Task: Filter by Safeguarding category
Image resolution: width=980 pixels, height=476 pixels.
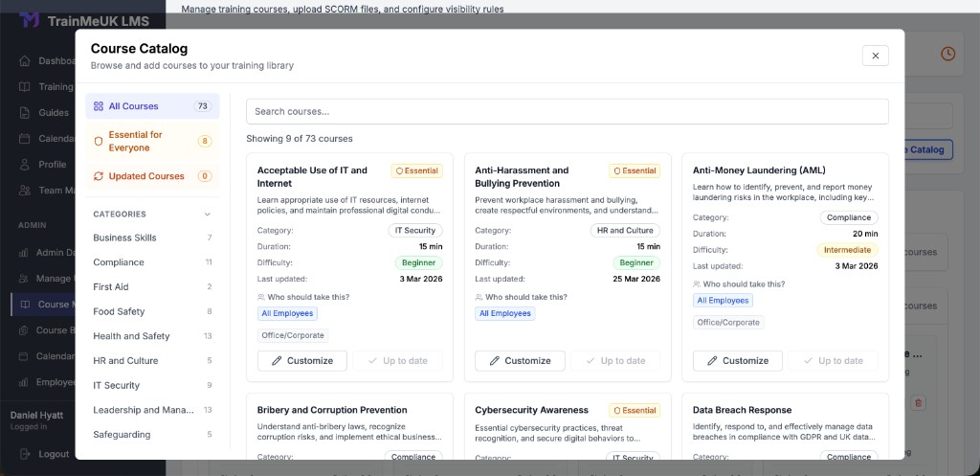Action: click(152, 434)
